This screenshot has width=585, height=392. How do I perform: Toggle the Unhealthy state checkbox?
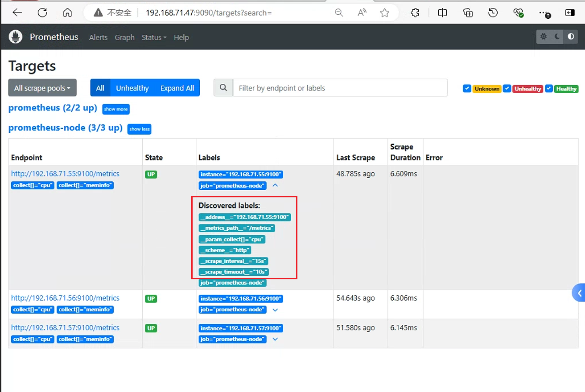[507, 88]
